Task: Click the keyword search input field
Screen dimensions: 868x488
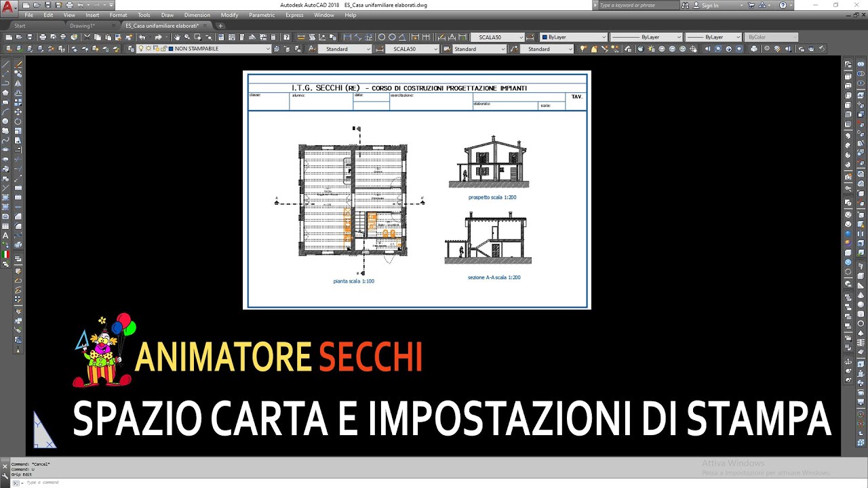Action: pyautogui.click(x=637, y=5)
